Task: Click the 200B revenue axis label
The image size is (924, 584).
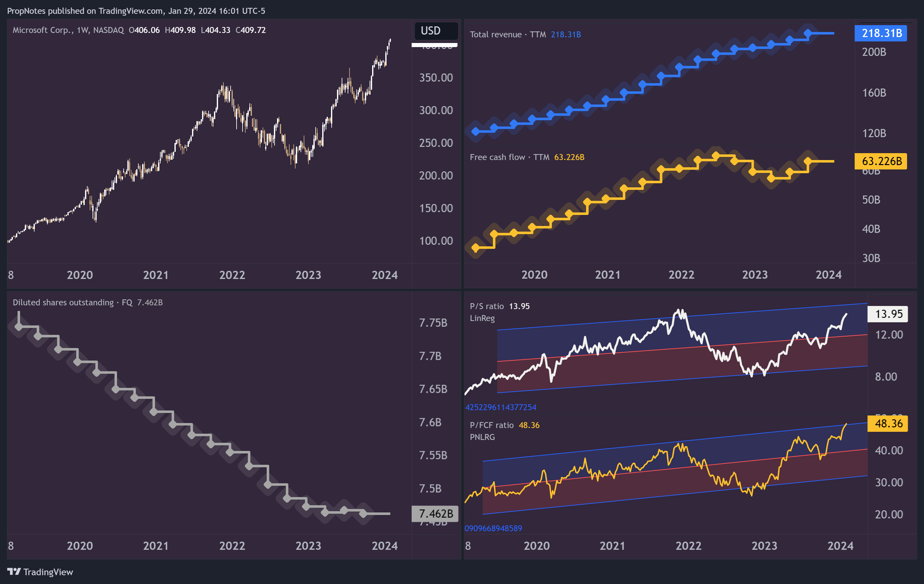Action: (x=874, y=52)
